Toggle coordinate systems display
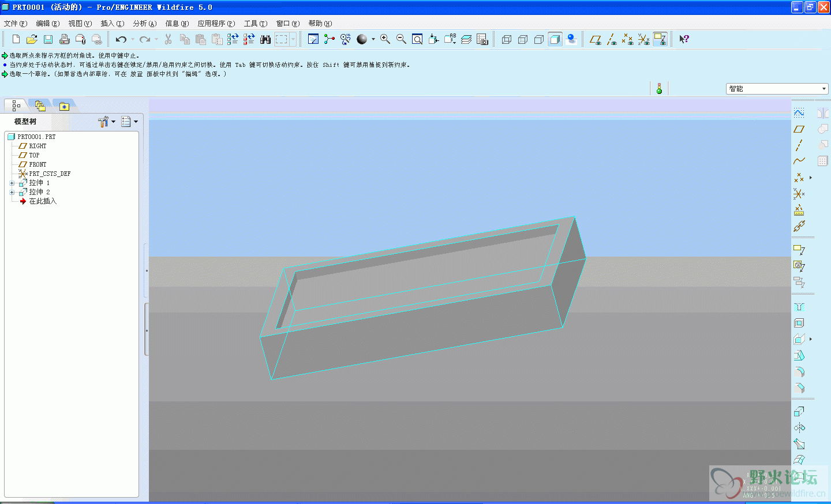The width and height of the screenshot is (831, 504). (x=644, y=39)
